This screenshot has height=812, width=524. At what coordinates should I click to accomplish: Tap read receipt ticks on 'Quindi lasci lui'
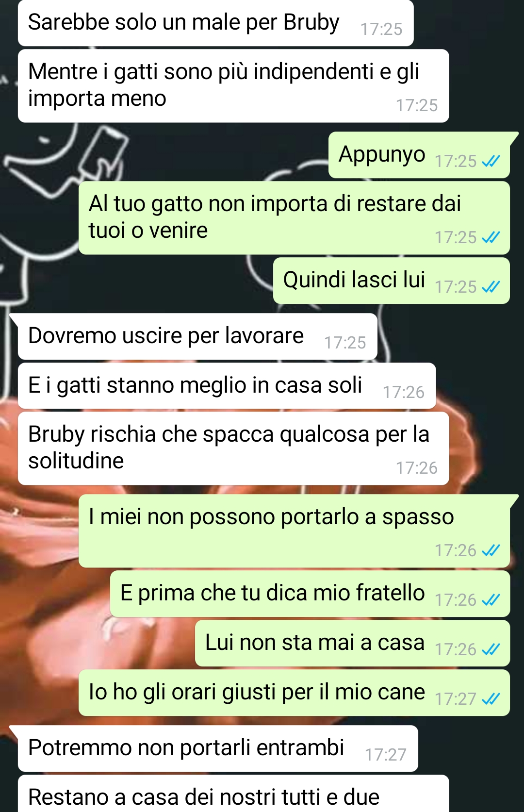[491, 287]
